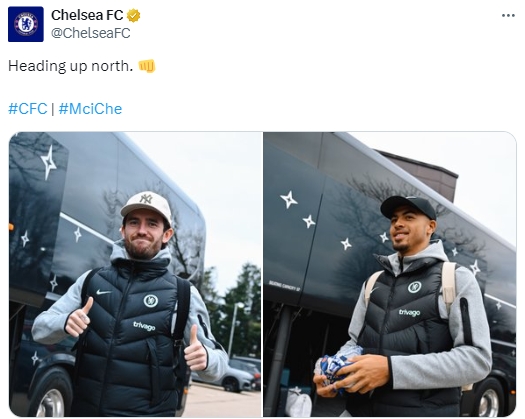The width and height of the screenshot is (525, 419).
Task: Click the Nike swoosh on the left vest
Action: 103,292
